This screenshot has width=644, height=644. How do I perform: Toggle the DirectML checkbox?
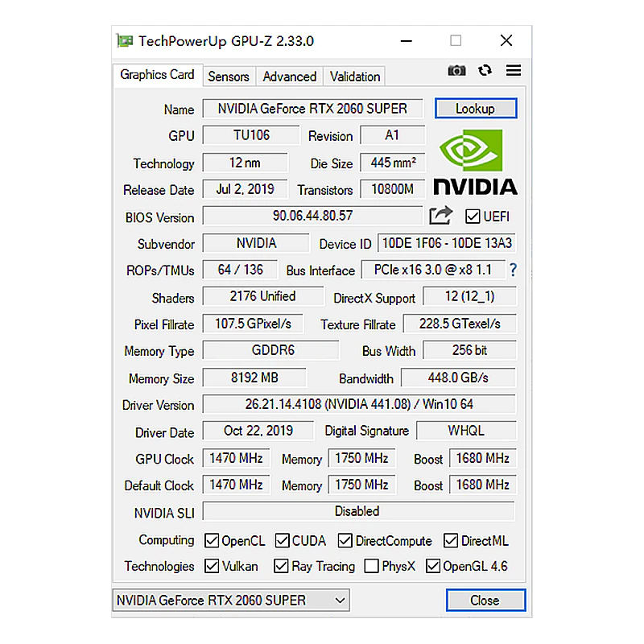tap(451, 540)
